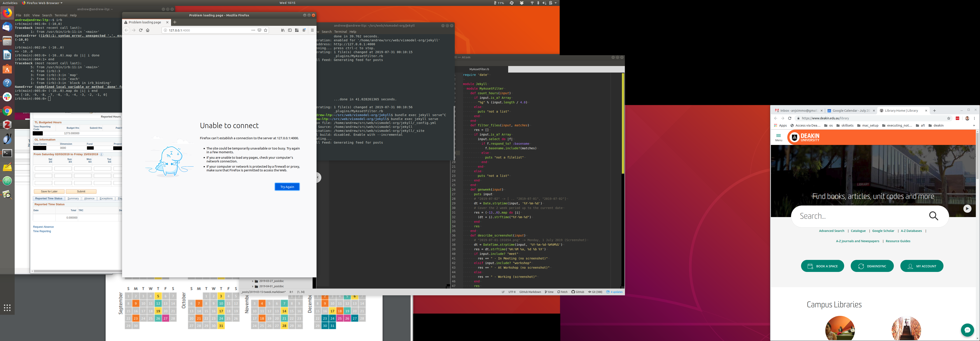This screenshot has height=341, width=980.
Task: Save page to Pocket in Firefox
Action: [259, 30]
